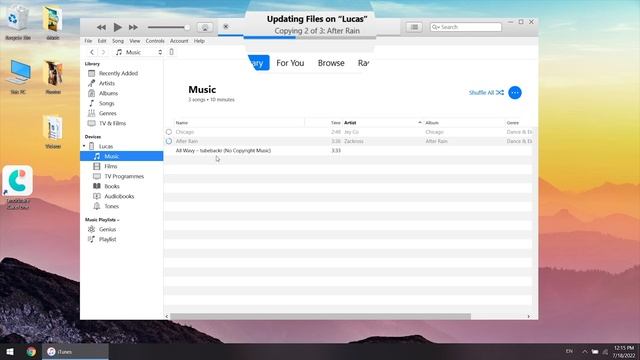Open Chrome from the taskbar
Viewport: 640px width, 360px height.
click(x=31, y=351)
